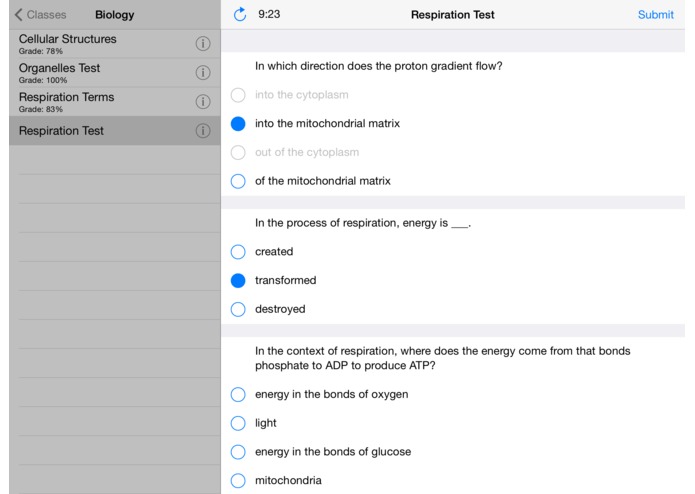Click the refresh timer icon
Viewport: 695px width, 494px height.
pos(240,14)
